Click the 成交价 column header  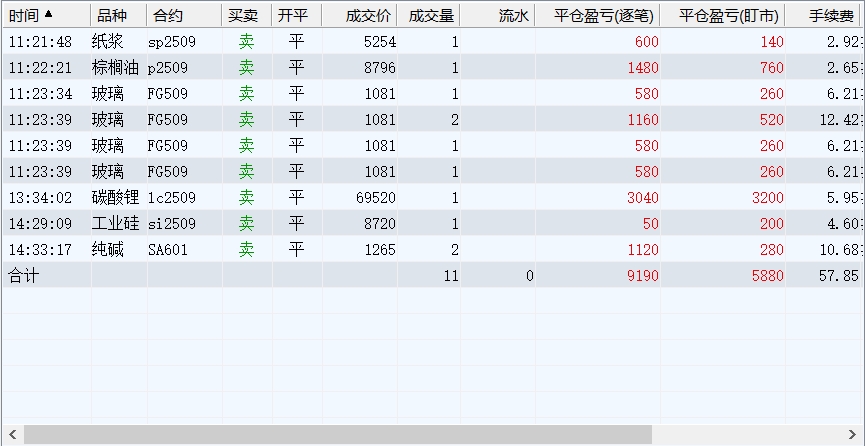coord(359,16)
